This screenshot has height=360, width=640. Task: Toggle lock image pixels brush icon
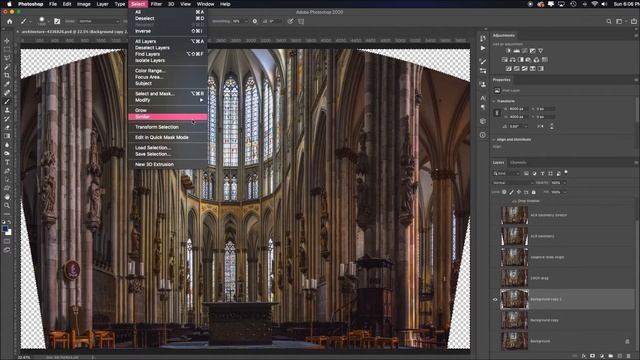(511, 192)
